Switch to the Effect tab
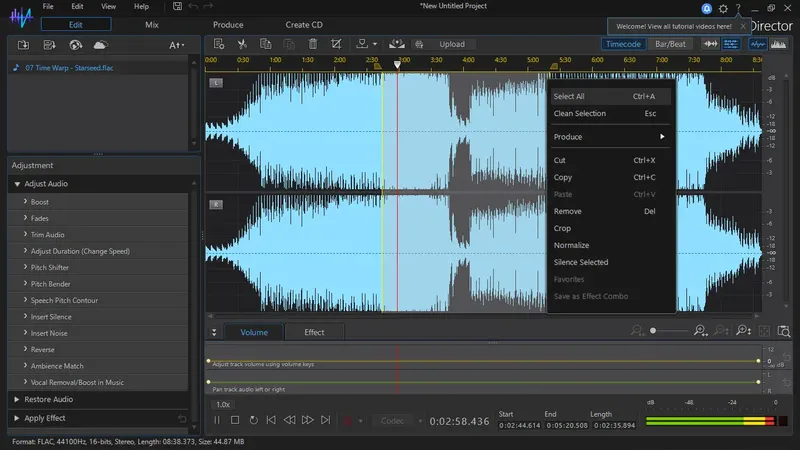The width and height of the screenshot is (800, 450). pyautogui.click(x=314, y=332)
